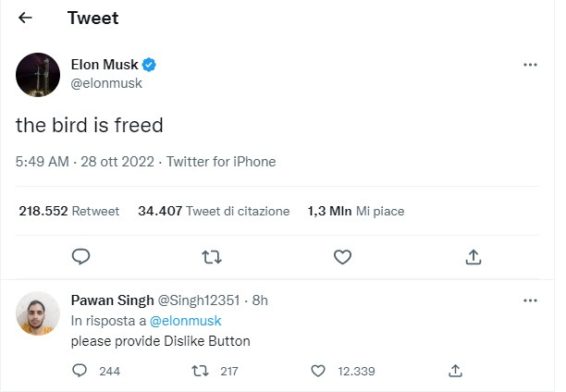
Task: View the 218.552 Retweet list
Action: point(69,211)
